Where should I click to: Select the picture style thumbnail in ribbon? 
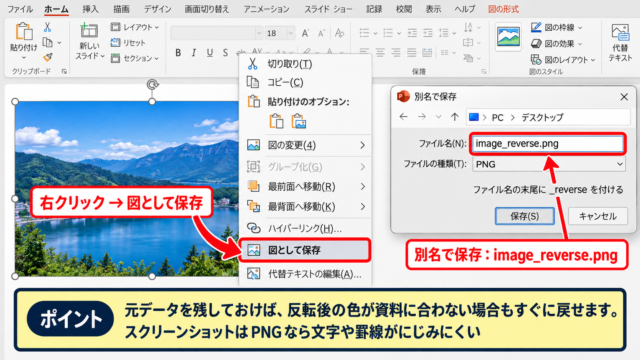tap(508, 37)
